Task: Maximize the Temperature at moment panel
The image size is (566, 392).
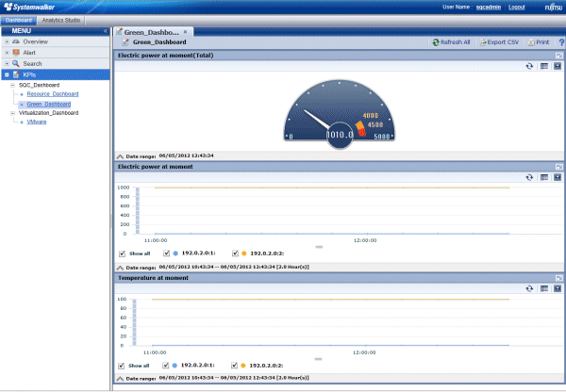Action: point(558,278)
